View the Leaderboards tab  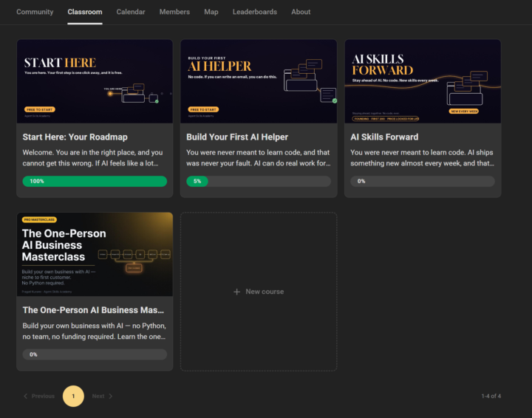(x=255, y=12)
